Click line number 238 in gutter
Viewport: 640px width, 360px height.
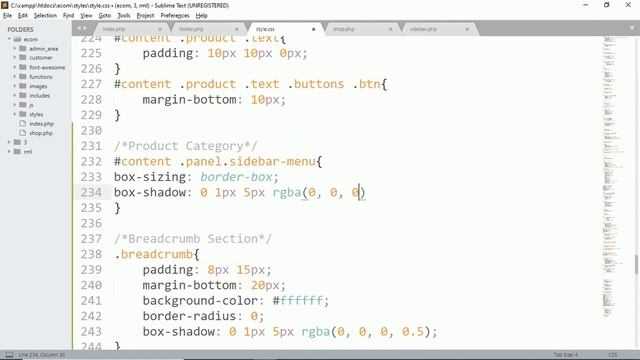[91, 254]
